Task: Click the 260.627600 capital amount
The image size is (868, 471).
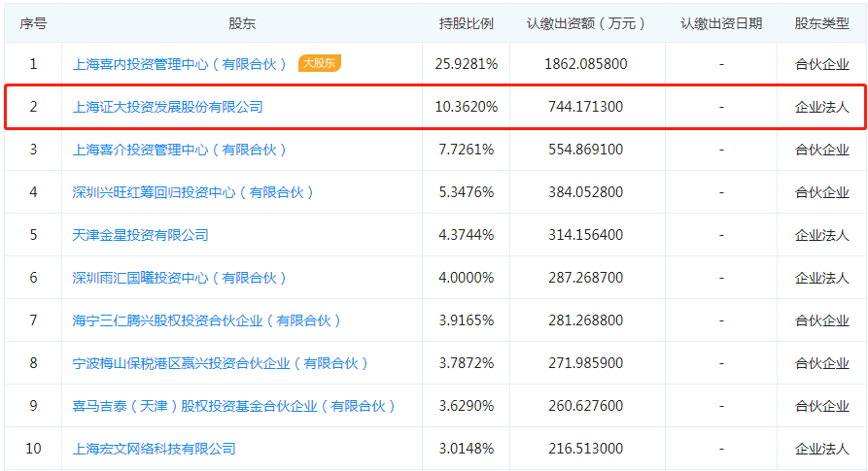Action: tap(586, 406)
